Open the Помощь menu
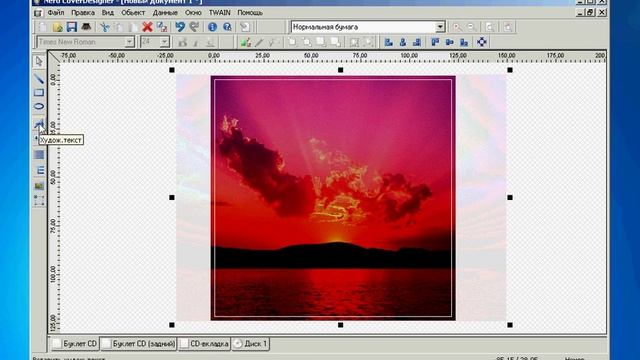Image resolution: width=640 pixels, height=360 pixels. click(x=250, y=13)
